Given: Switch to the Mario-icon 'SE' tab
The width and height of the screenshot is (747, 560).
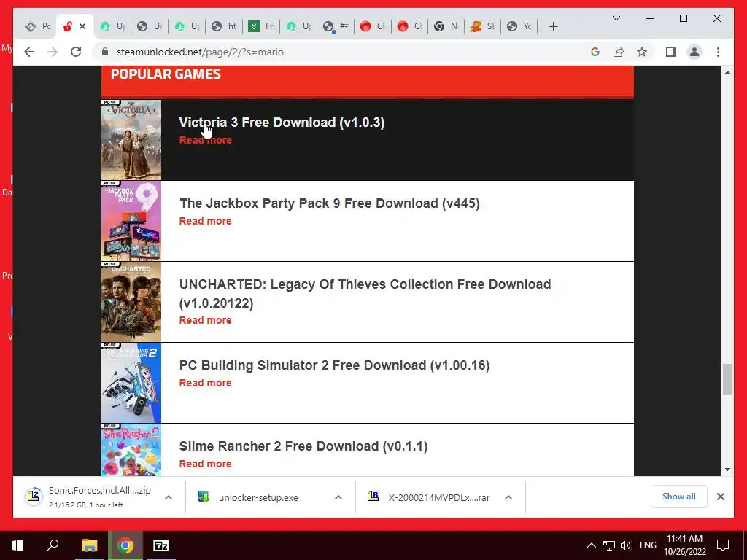Looking at the screenshot, I should 483,26.
